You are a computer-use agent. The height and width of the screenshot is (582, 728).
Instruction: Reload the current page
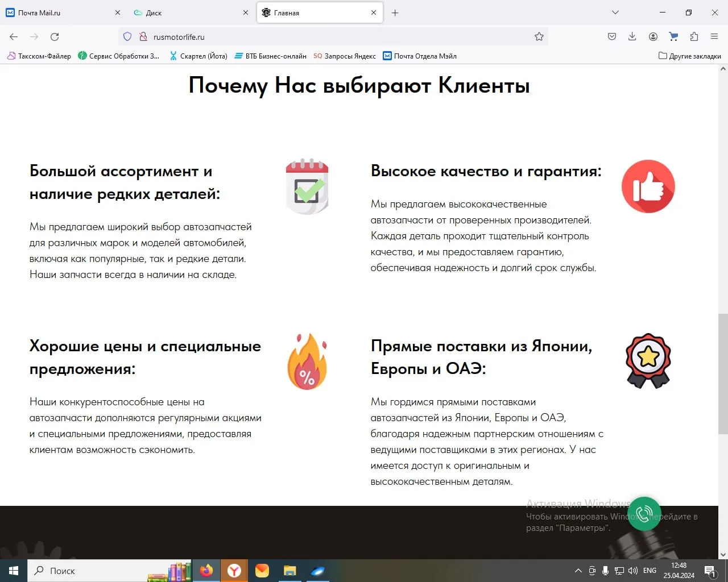point(55,37)
